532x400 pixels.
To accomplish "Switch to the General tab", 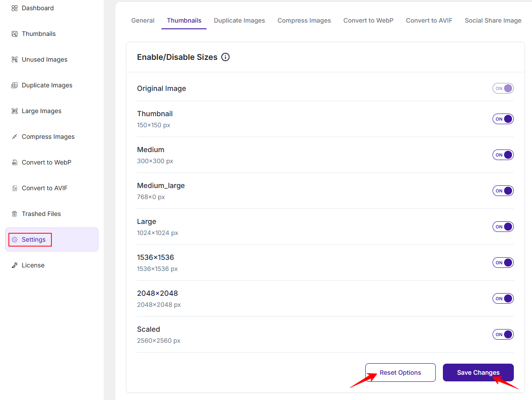I will coord(143,20).
